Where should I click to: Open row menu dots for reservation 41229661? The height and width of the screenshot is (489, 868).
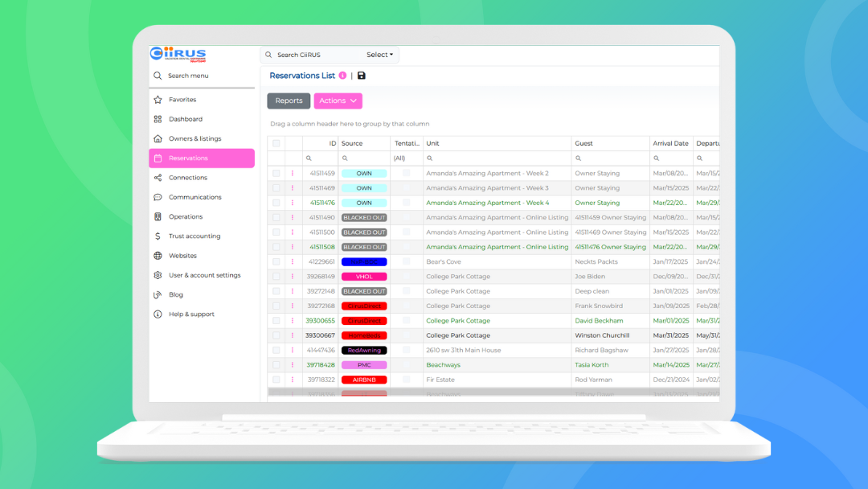click(293, 262)
